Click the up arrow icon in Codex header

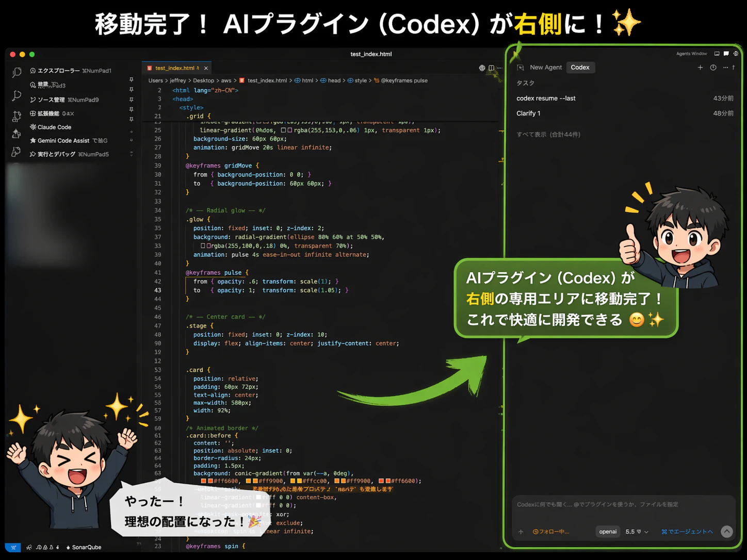pos(733,68)
